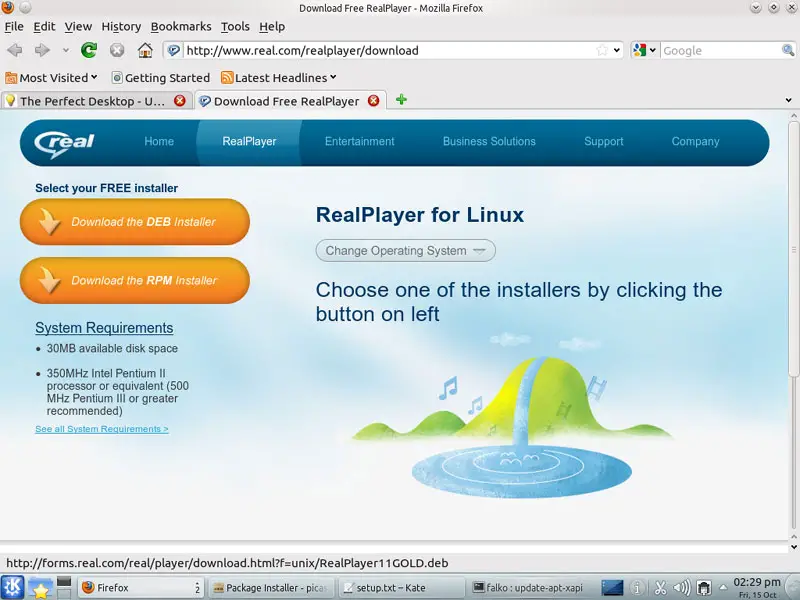Image resolution: width=800 pixels, height=600 pixels.
Task: Expand the Most Visited bookmarks dropdown
Action: [94, 77]
